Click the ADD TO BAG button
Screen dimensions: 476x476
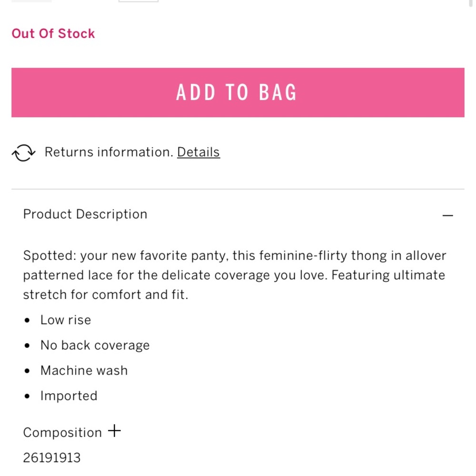click(x=238, y=92)
